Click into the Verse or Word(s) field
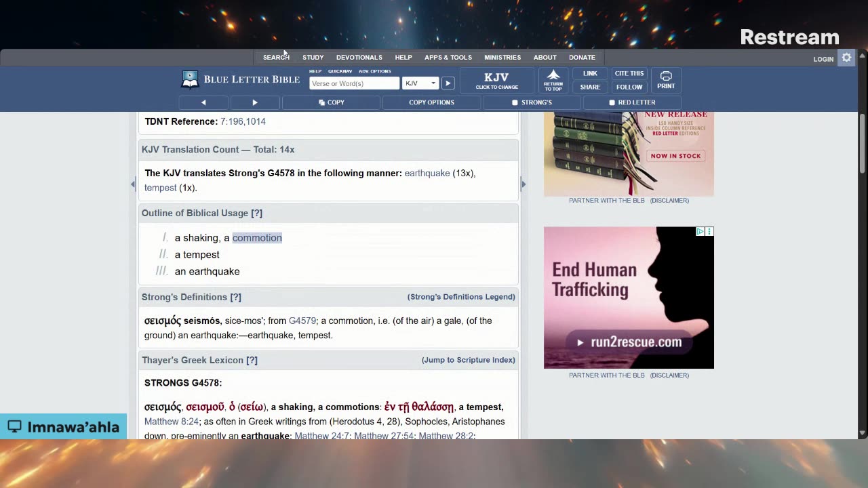 [x=354, y=83]
